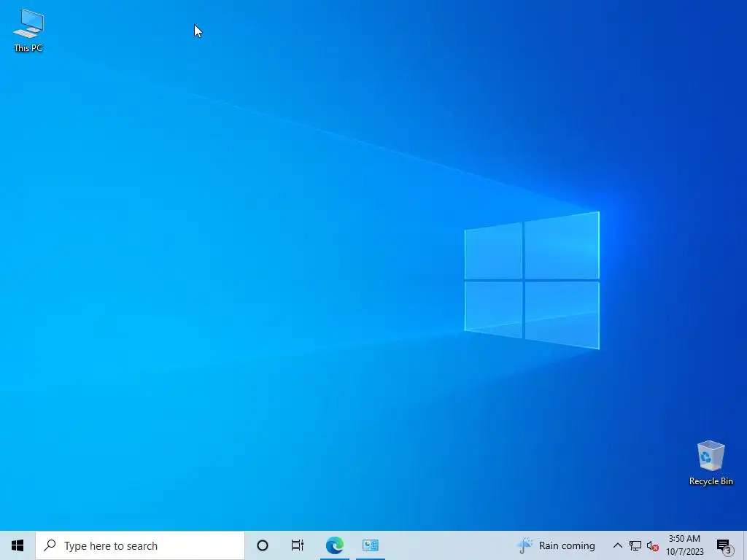Launch Microsoft Edge from the taskbar
Image resolution: width=747 pixels, height=560 pixels.
coord(334,545)
